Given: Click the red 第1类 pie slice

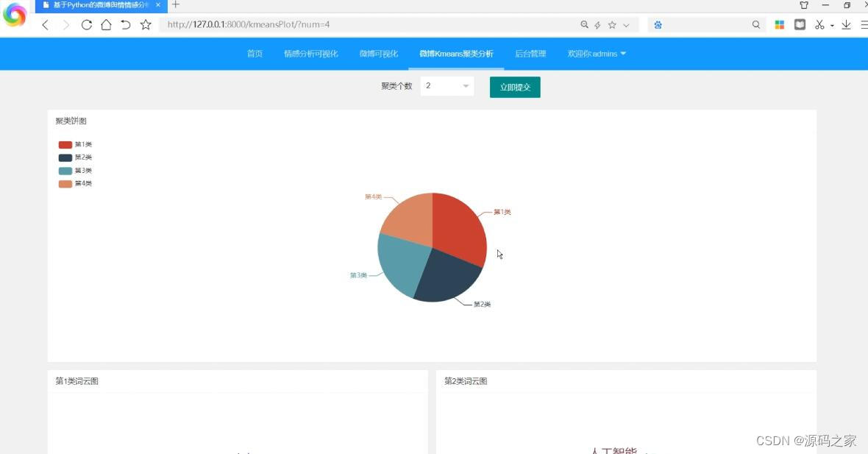Looking at the screenshot, I should pyautogui.click(x=458, y=230).
